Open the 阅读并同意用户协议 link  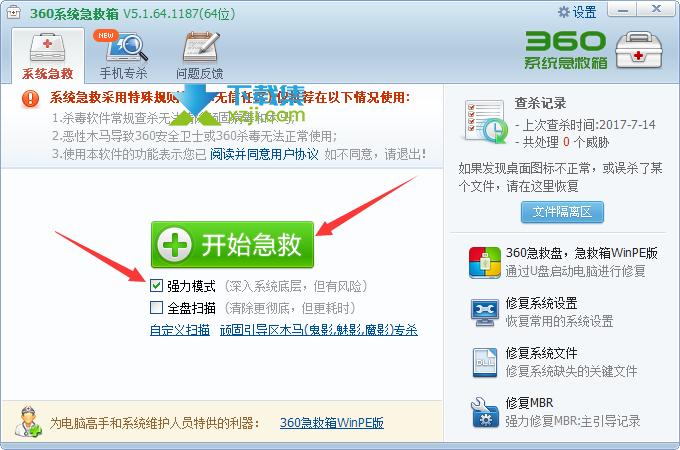coord(264,154)
